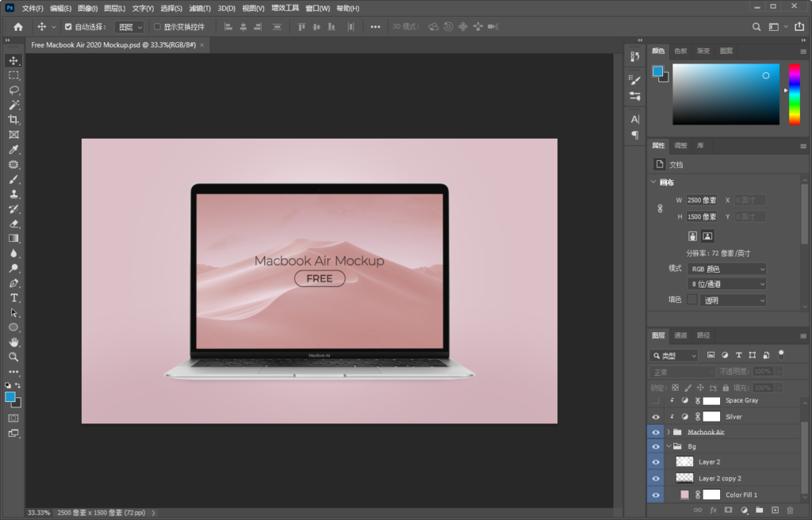
Task: Hide the Silver layer
Action: coord(656,416)
